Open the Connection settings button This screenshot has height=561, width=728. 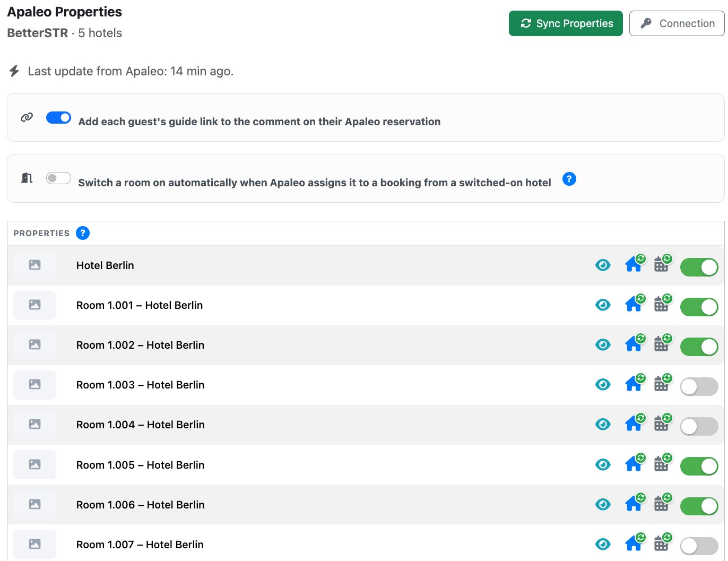pos(677,23)
